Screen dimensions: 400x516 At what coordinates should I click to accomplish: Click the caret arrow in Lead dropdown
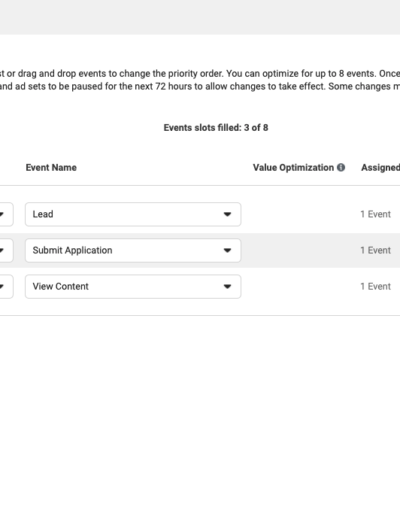click(x=227, y=214)
